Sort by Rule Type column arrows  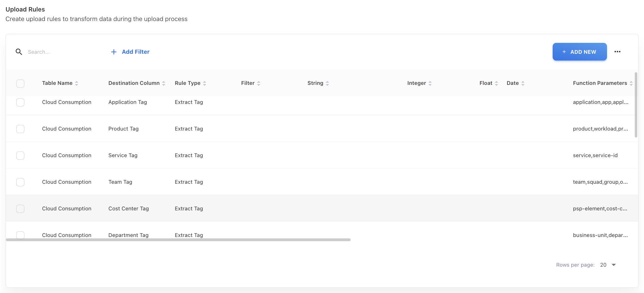205,83
